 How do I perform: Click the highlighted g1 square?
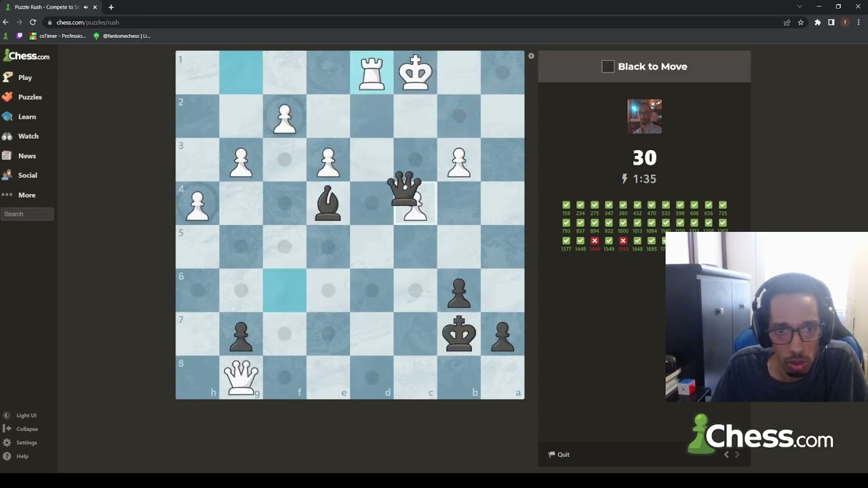[x=241, y=73]
